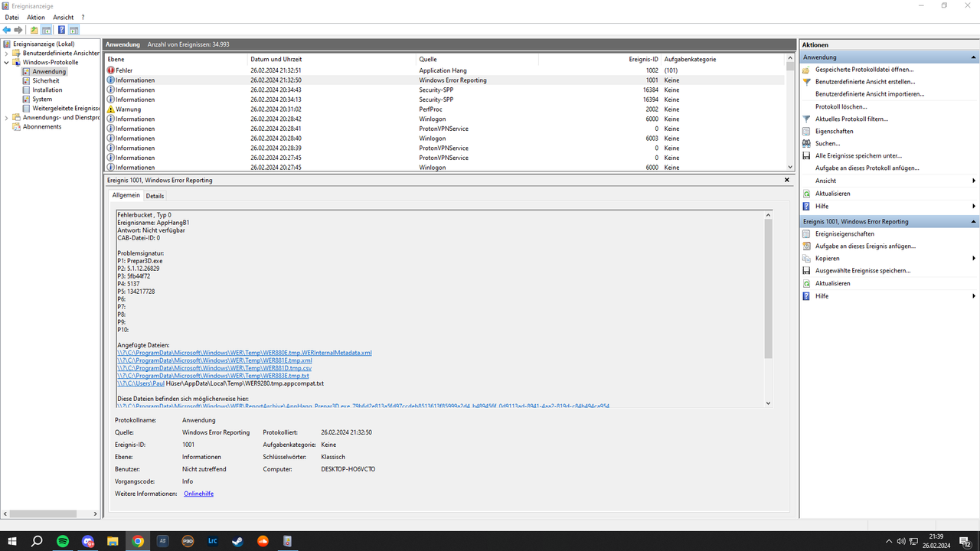Collapse the 'Windows-Protokolle' tree node
The width and height of the screenshot is (980, 551).
coord(7,63)
